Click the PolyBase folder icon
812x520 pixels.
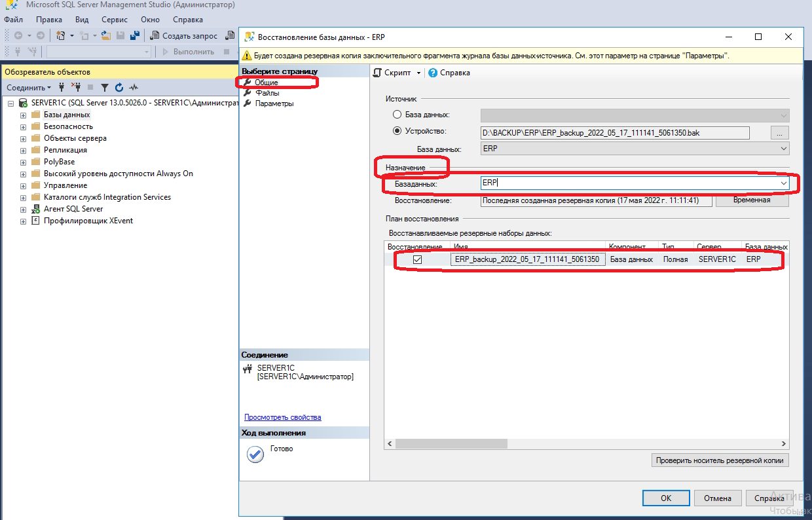35,162
